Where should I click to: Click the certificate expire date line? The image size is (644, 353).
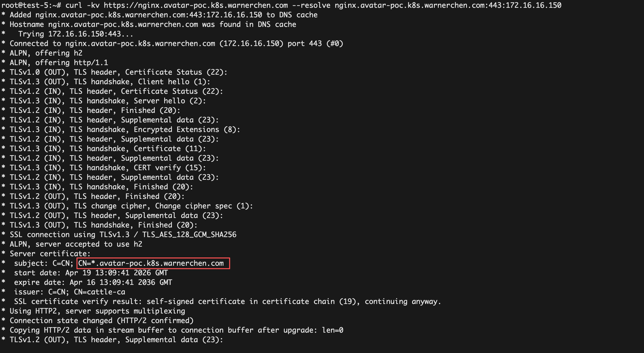coord(93,282)
